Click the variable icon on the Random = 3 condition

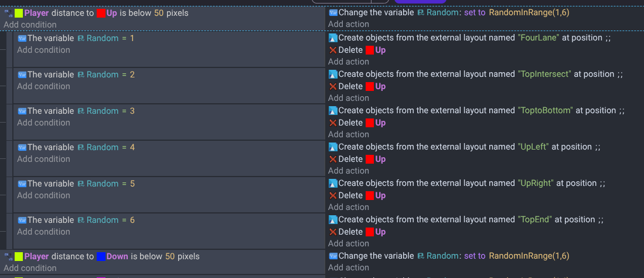(22, 111)
